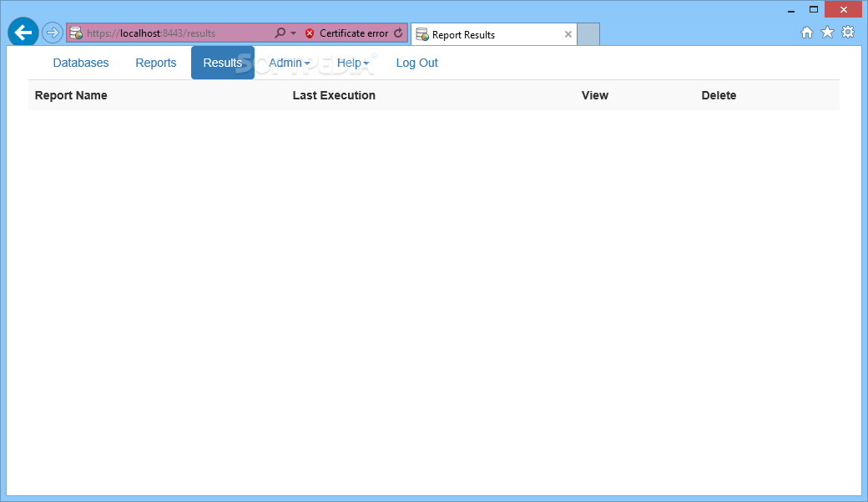Viewport: 868px width, 502px height.
Task: Refresh the page with the reload icon
Action: pos(398,33)
